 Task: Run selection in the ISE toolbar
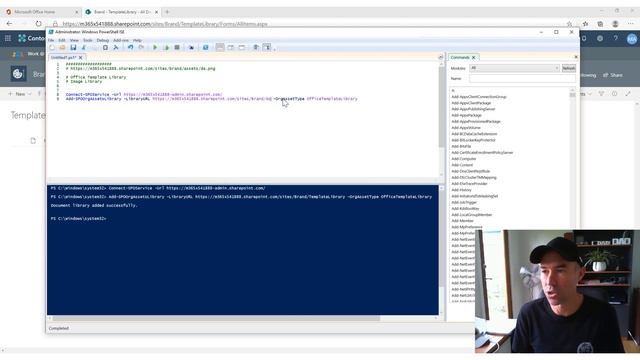[x=166, y=48]
